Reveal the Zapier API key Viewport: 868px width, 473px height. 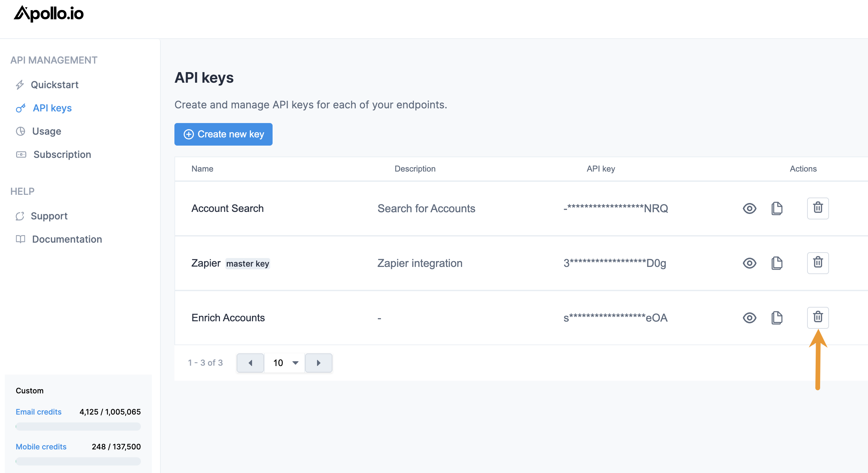pyautogui.click(x=750, y=263)
